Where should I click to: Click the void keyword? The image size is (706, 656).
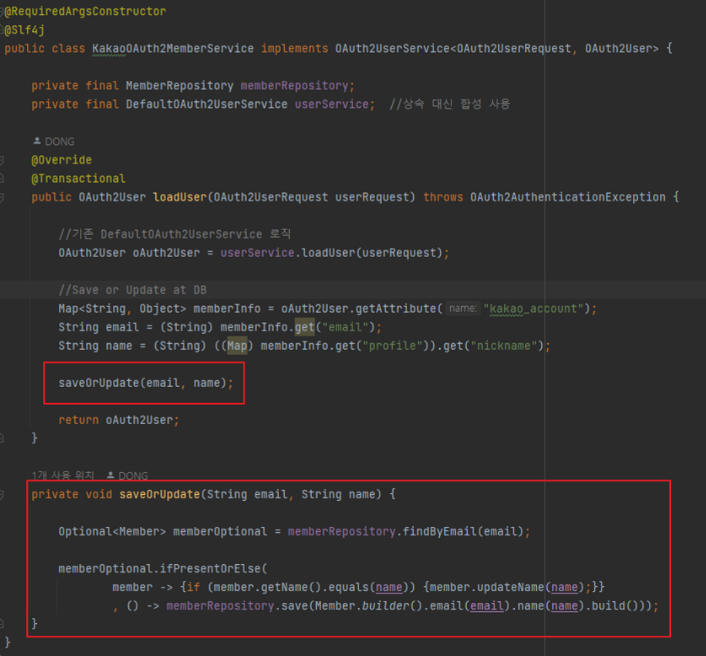(99, 494)
